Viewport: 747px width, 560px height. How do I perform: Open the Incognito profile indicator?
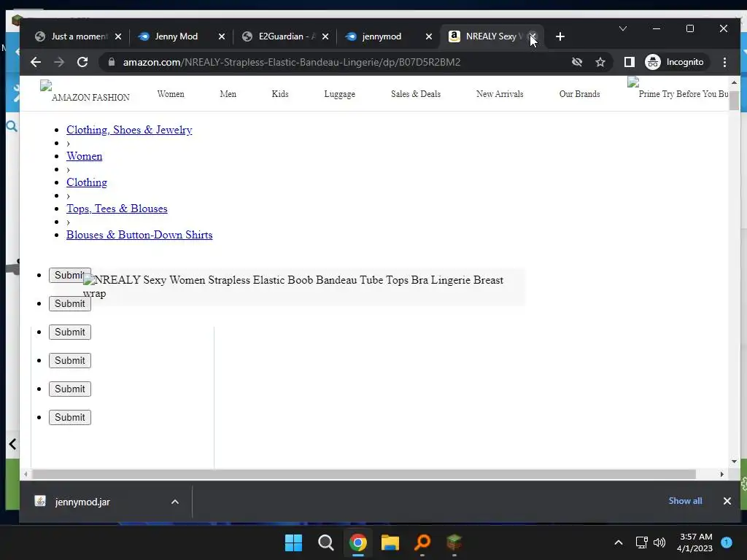tap(675, 62)
